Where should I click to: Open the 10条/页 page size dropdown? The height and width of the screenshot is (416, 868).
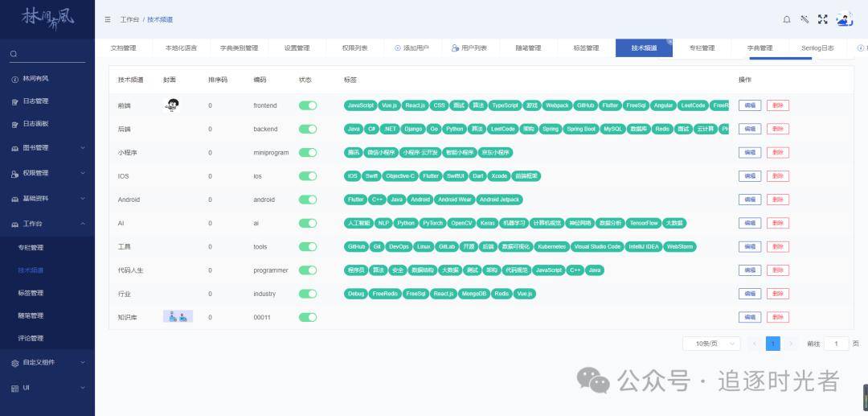711,344
